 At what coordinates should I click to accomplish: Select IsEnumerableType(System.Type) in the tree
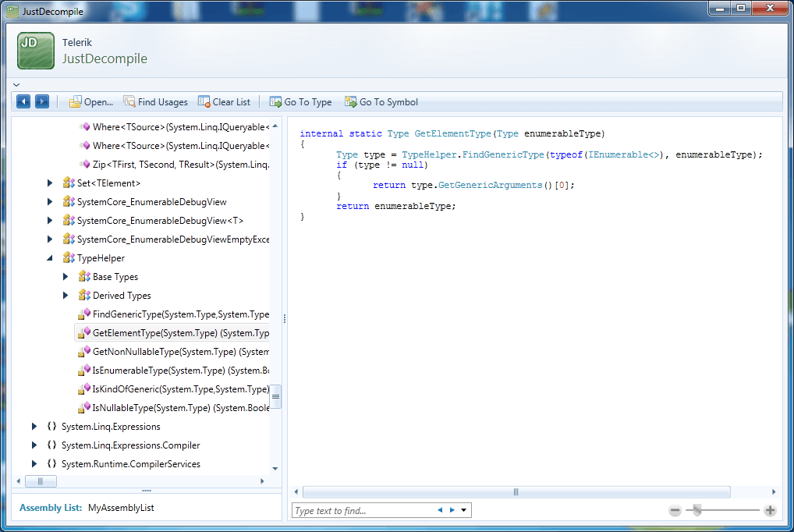coord(172,371)
